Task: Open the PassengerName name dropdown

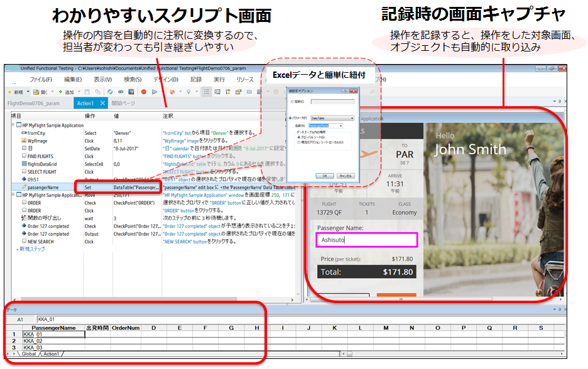Action: 340,126
